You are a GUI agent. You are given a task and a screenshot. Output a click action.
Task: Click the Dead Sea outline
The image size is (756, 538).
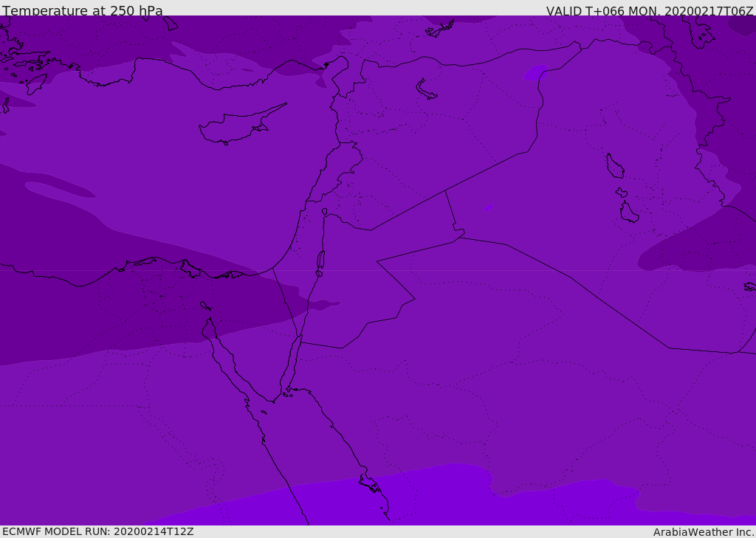coord(320,261)
